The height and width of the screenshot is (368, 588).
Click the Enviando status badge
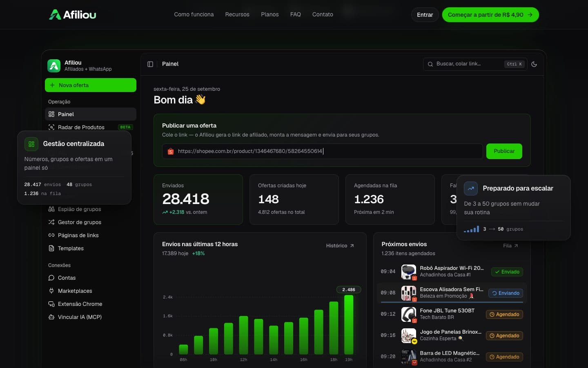pos(506,293)
